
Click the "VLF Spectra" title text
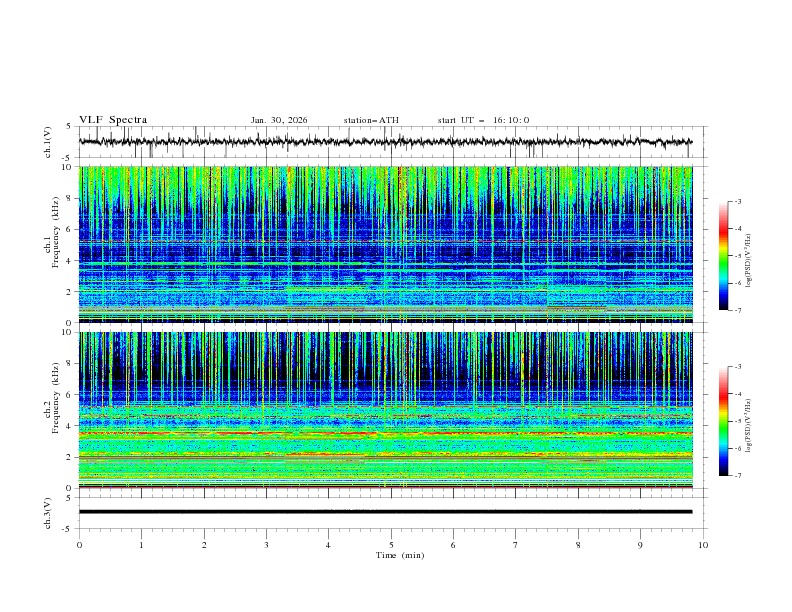pos(113,120)
